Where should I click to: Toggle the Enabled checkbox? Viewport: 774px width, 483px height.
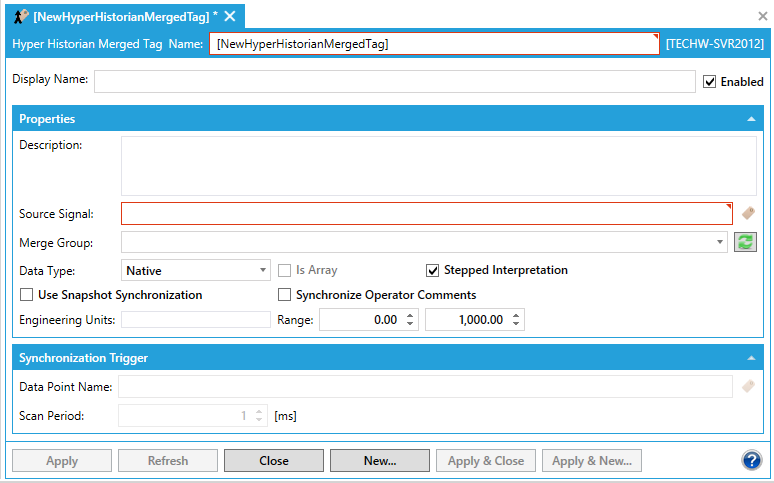(710, 82)
